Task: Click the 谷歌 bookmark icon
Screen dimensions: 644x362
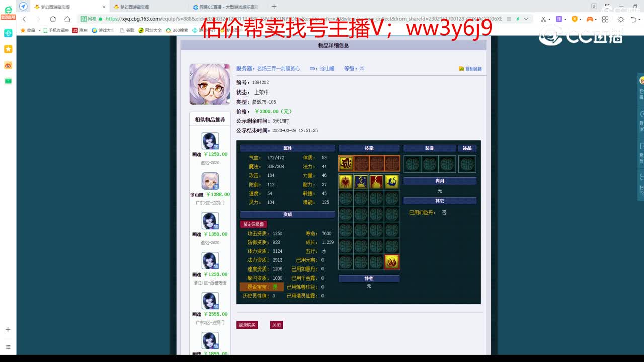Action: pos(123,30)
